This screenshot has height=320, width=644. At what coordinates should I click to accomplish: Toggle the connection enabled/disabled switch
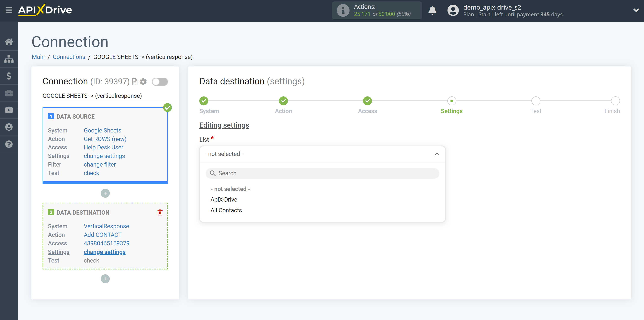click(x=160, y=82)
